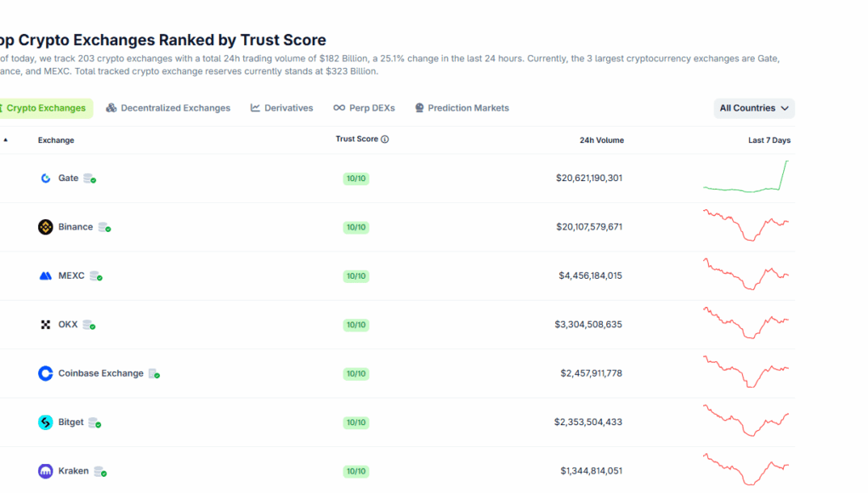Click the OKX logo icon
This screenshot has height=493, width=868.
46,325
